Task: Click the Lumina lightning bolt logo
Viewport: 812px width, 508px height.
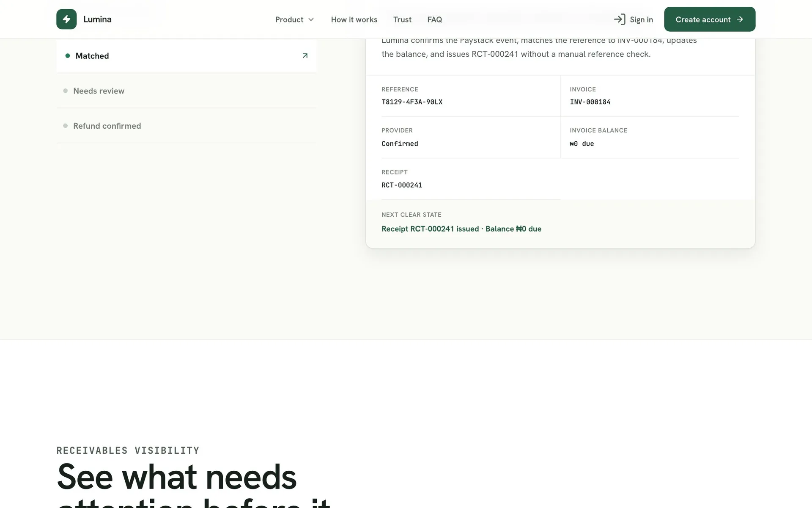Action: tap(66, 19)
